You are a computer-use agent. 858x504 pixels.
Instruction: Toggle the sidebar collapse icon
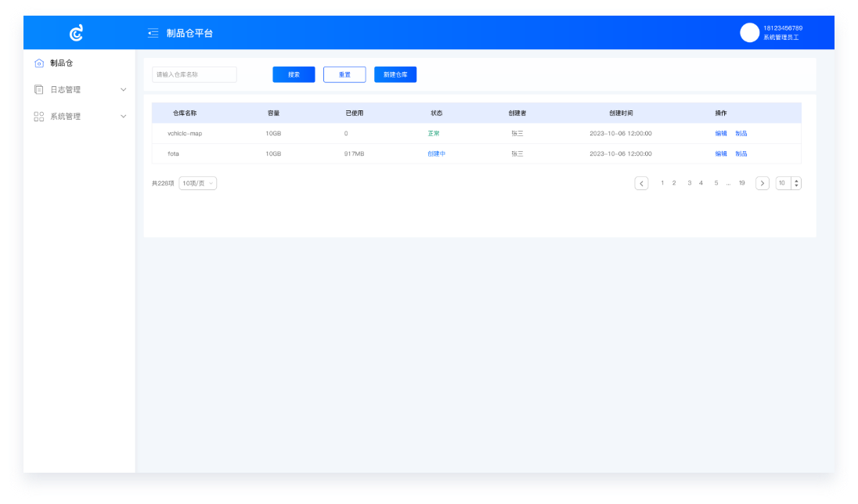pyautogui.click(x=153, y=33)
